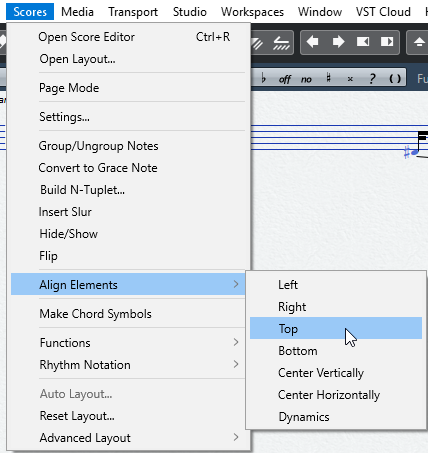Open the Studio menu
428x453 pixels.
190,12
